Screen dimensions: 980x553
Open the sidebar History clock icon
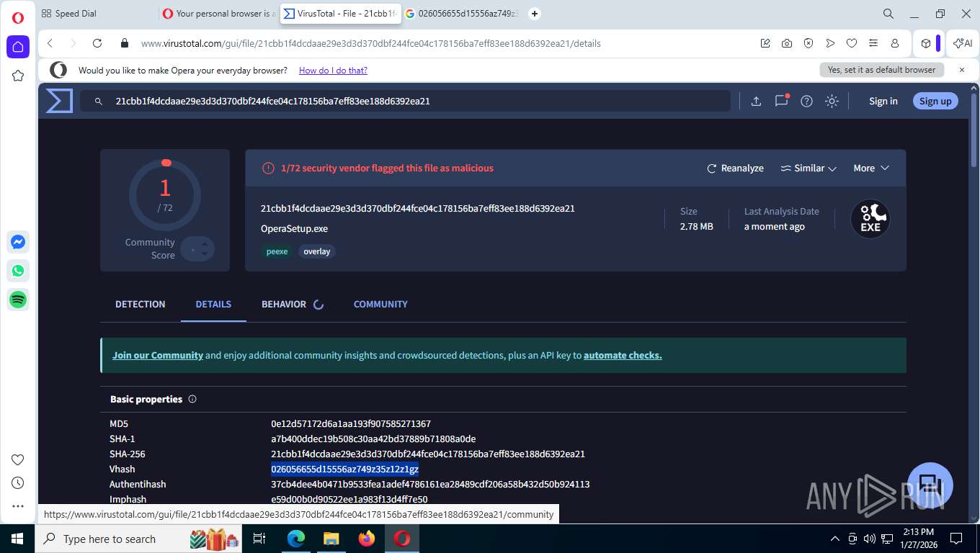(18, 483)
